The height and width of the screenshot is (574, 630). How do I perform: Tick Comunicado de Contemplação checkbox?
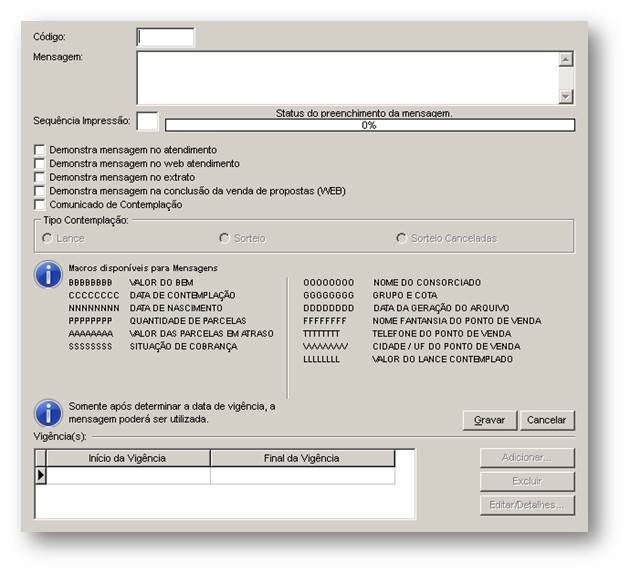pyautogui.click(x=39, y=204)
